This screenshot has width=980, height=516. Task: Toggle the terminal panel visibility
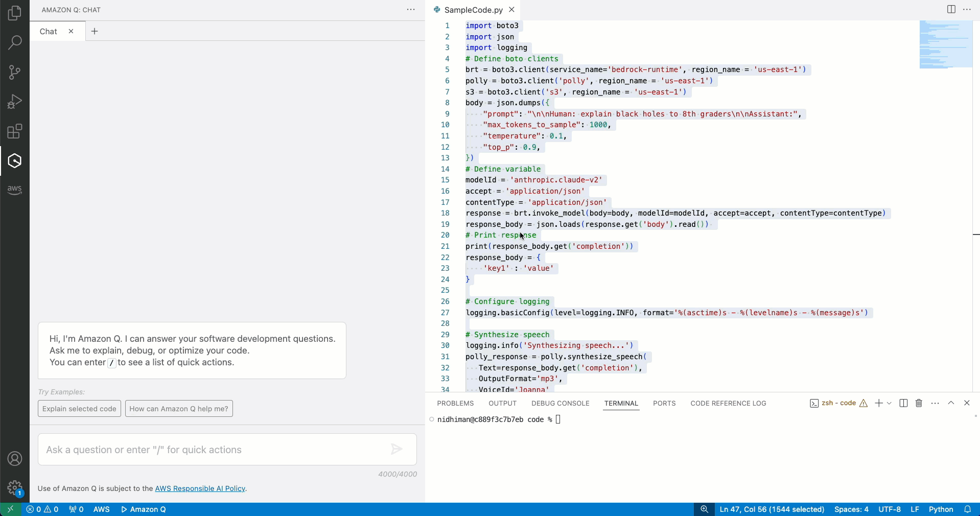coord(967,403)
